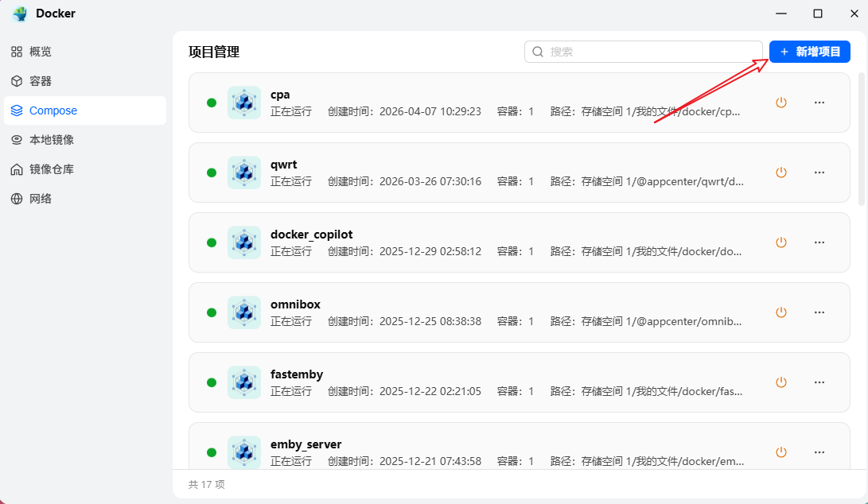Open more options menu for emby_server

[x=819, y=452]
